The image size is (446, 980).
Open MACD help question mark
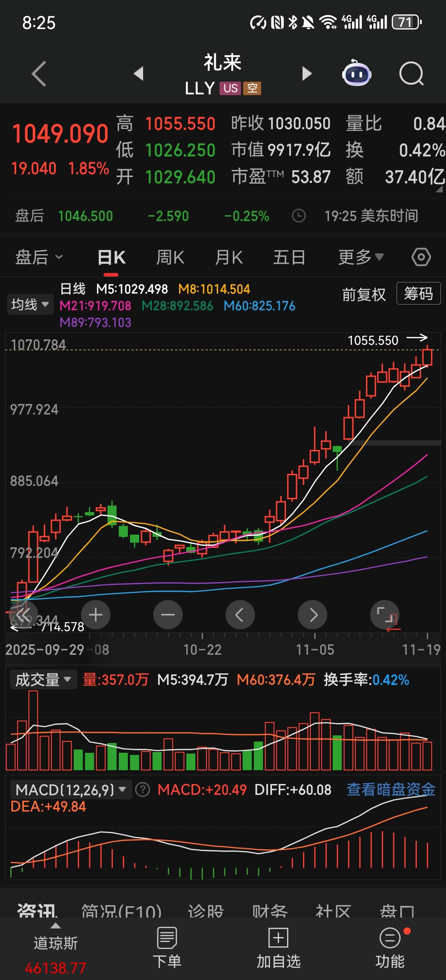click(x=143, y=790)
